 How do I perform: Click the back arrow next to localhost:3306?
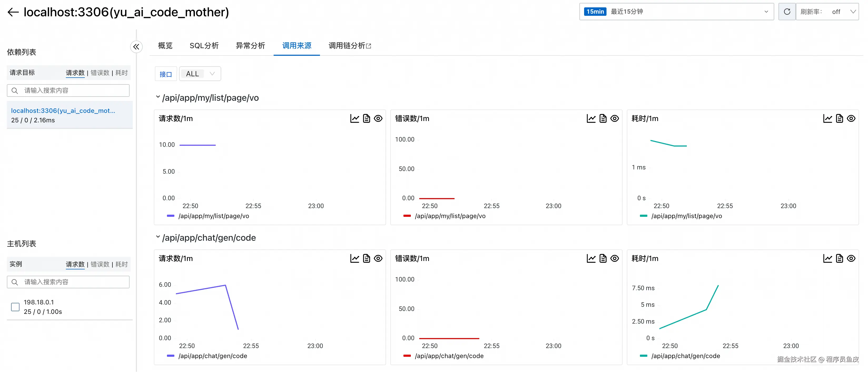point(13,12)
